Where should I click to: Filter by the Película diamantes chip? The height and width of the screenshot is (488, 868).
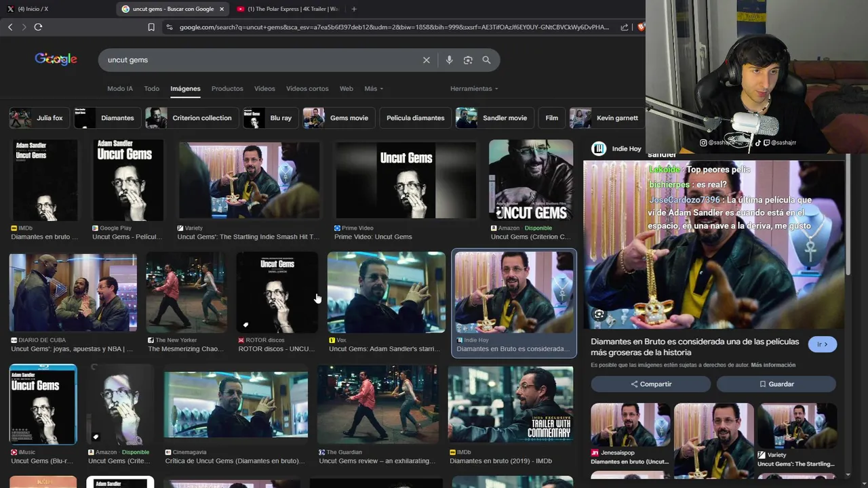[x=415, y=118]
